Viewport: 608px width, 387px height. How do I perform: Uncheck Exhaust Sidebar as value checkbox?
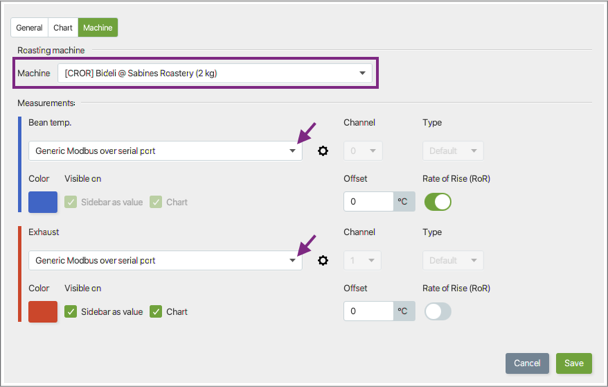(x=71, y=311)
